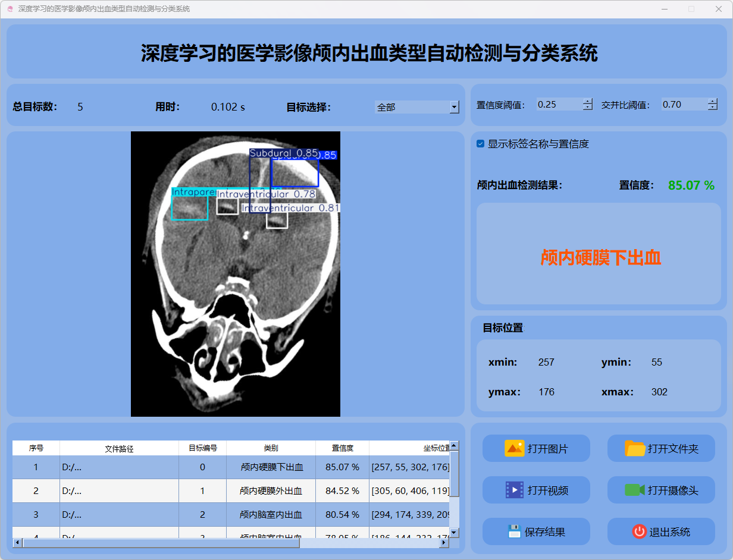Screen dimensions: 733x560
Task: Click 序号 cell of row 2
Action: coord(36,491)
